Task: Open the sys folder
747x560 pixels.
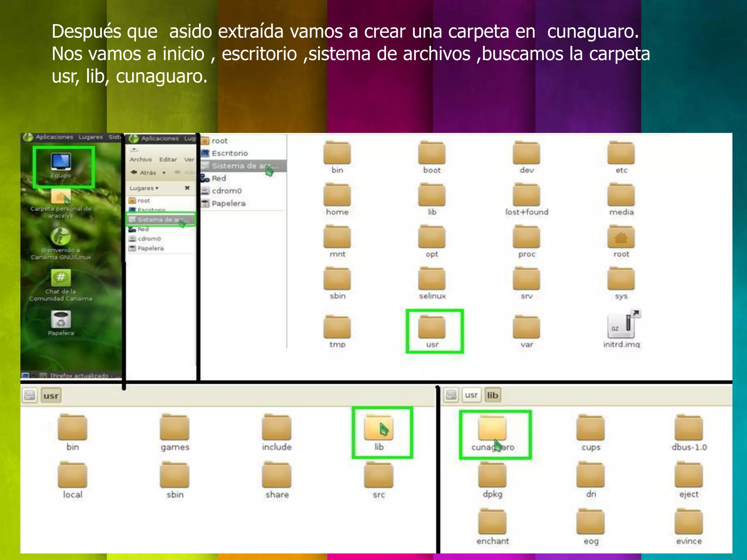Action: point(621,283)
